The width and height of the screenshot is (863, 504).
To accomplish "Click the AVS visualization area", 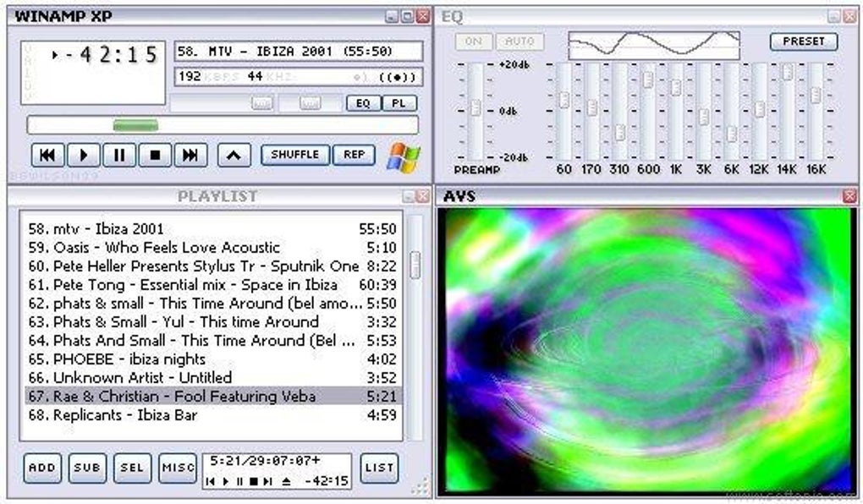I will point(647,351).
